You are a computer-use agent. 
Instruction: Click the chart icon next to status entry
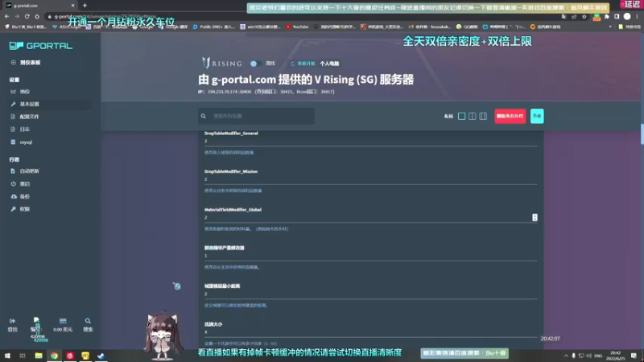13,92
